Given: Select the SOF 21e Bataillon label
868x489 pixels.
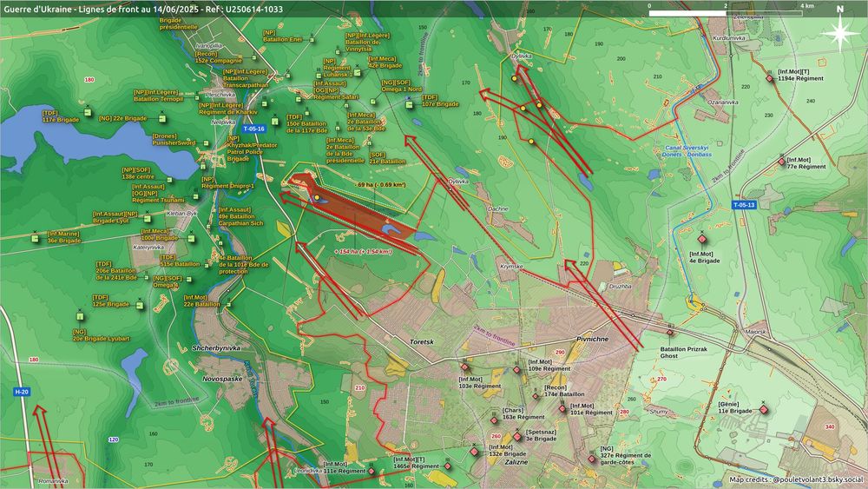Looking at the screenshot, I should [387, 158].
